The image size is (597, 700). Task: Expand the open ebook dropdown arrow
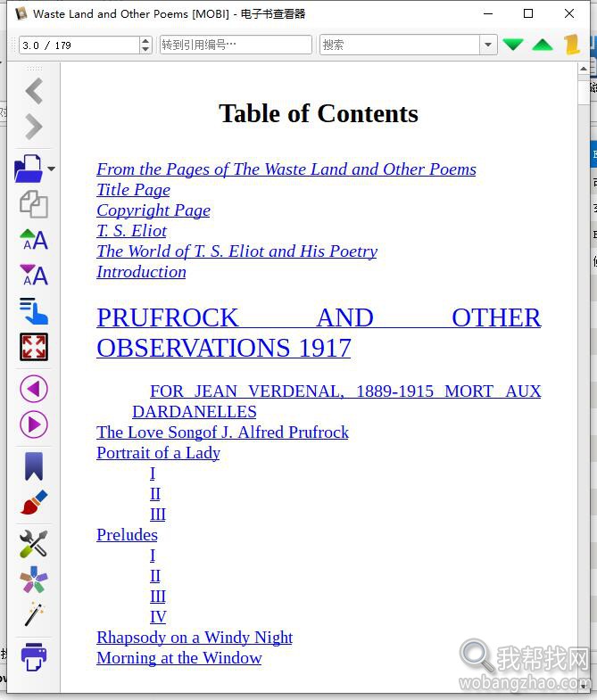pyautogui.click(x=52, y=169)
